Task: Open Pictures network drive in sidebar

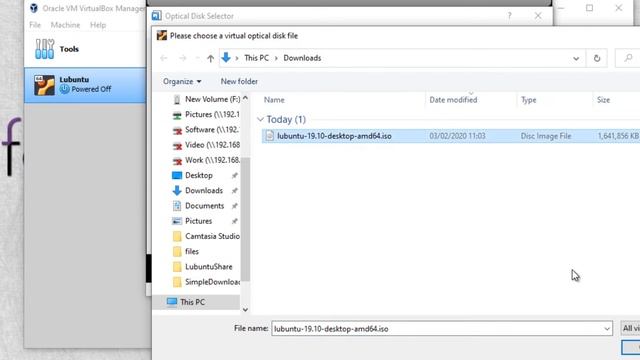Action: tap(206, 114)
